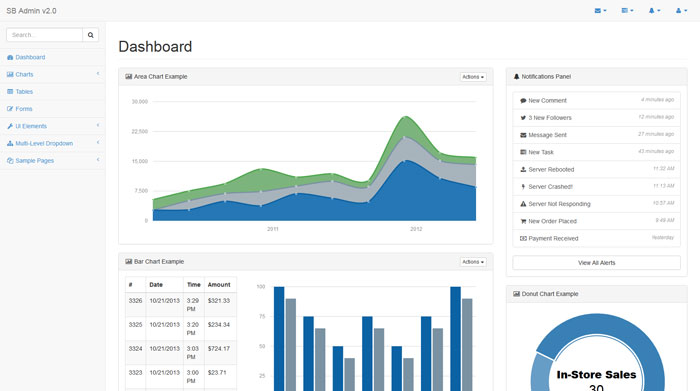Viewport: 700px width, 391px height.
Task: Open the Forms sidebar link
Action: point(52,109)
